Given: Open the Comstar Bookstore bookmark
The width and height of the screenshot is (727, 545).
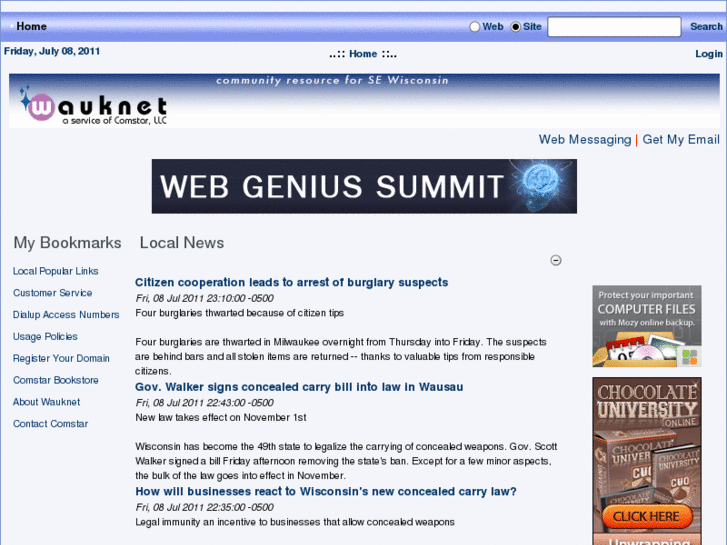Looking at the screenshot, I should click(56, 380).
